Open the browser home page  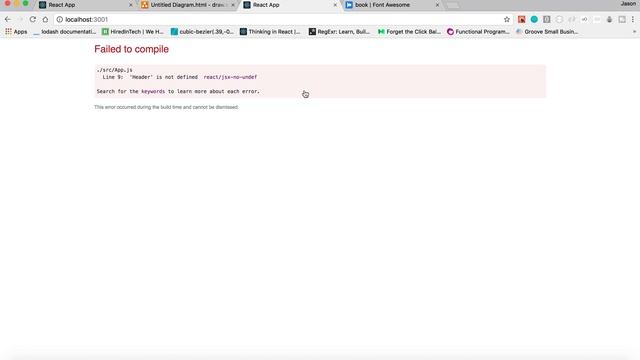pos(45,19)
